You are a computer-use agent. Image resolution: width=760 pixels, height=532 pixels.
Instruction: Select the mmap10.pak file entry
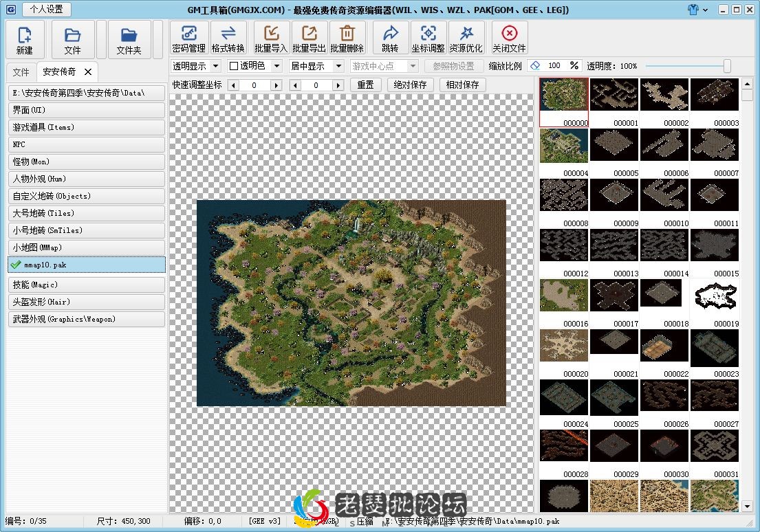(86, 265)
